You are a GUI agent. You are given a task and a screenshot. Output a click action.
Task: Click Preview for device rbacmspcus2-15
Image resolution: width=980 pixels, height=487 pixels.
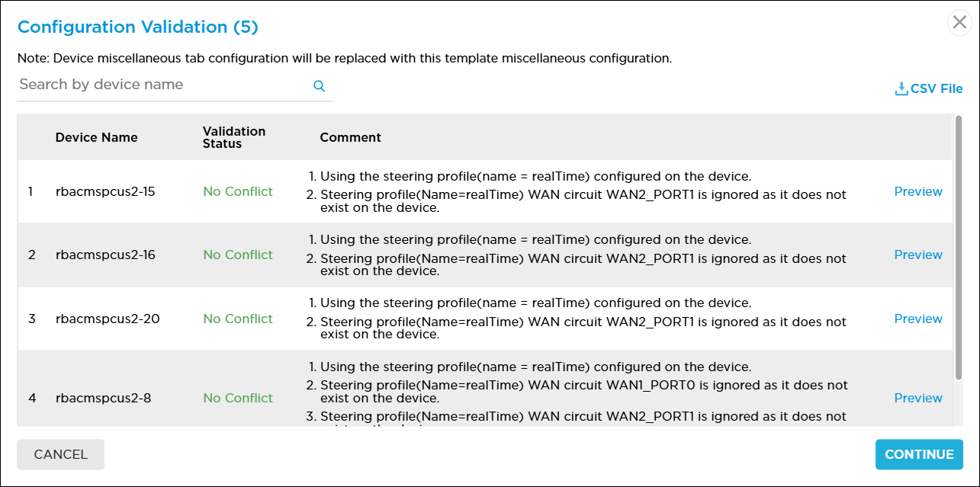(x=917, y=191)
